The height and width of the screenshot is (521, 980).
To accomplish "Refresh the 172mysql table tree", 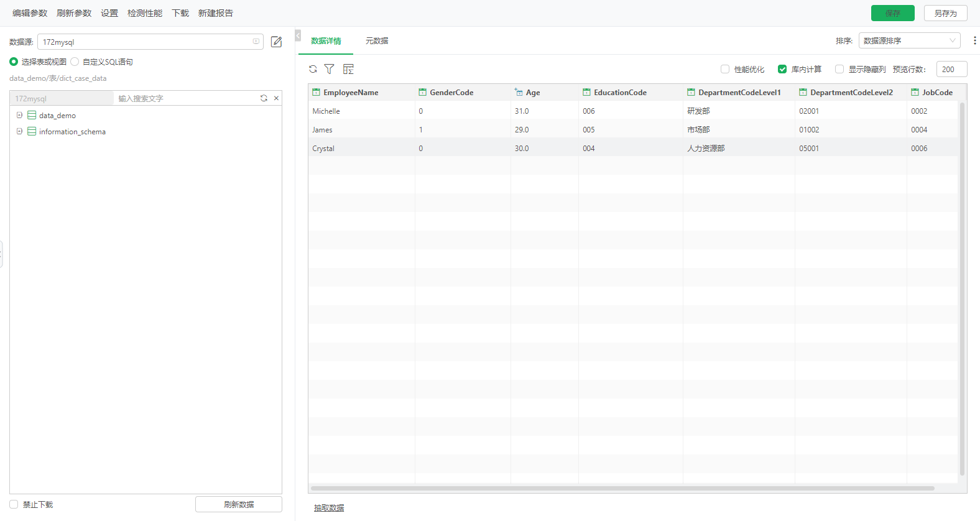I will [264, 98].
